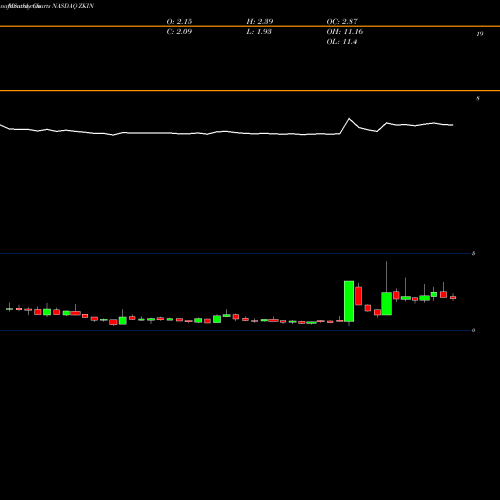
Task: Select the close value C: 2.09
Action: (x=179, y=31)
